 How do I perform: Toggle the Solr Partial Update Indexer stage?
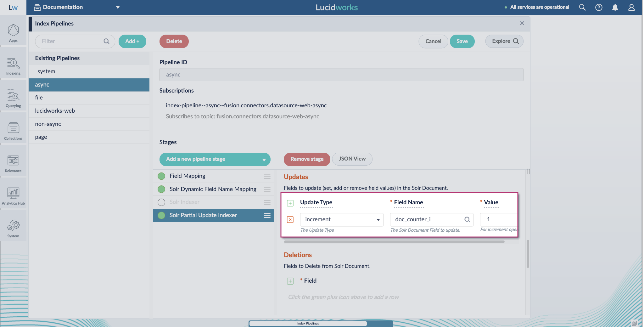[x=161, y=215]
